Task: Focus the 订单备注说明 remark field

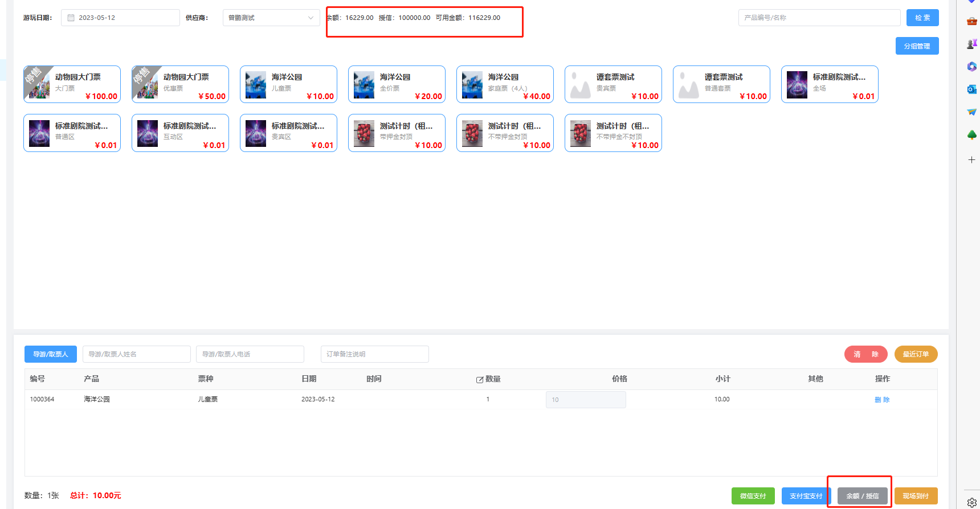Action: pyautogui.click(x=374, y=354)
